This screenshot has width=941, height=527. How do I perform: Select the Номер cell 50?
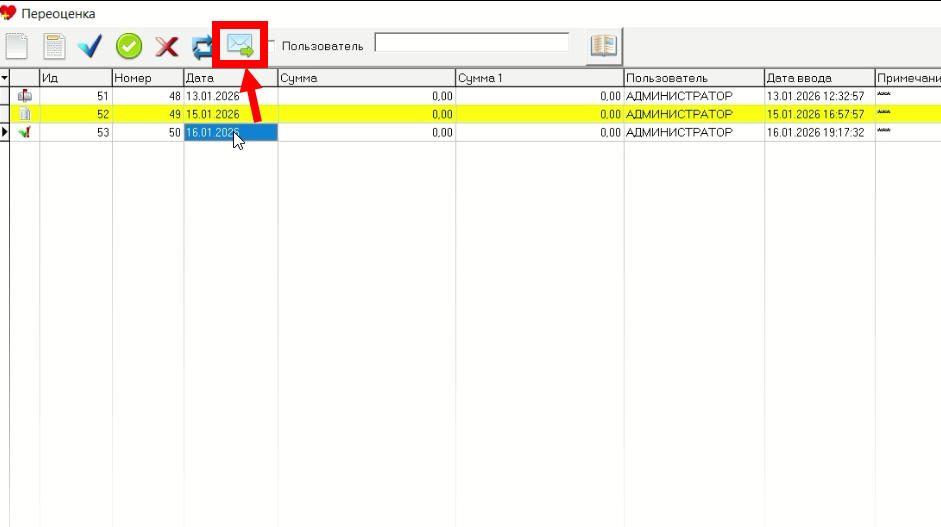point(148,132)
